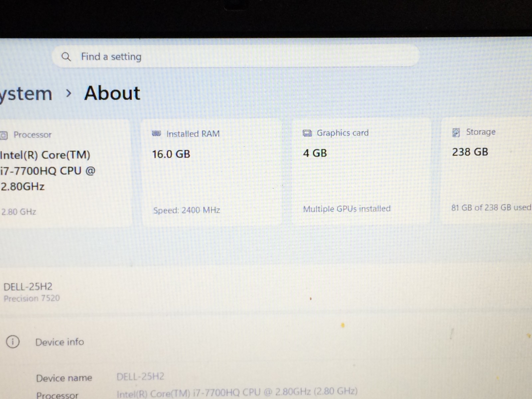Click the Storage drive icon

(x=456, y=133)
